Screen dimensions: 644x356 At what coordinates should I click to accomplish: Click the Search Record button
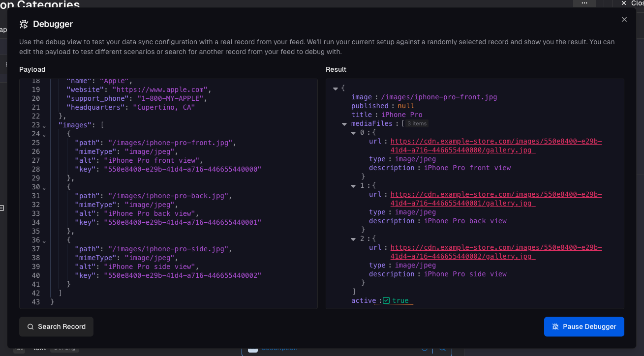56,326
